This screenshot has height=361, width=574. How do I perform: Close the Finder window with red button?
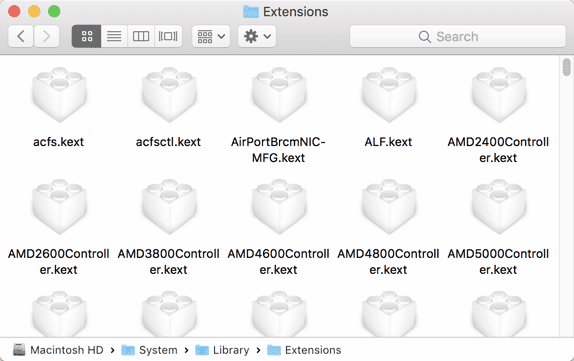tap(14, 11)
